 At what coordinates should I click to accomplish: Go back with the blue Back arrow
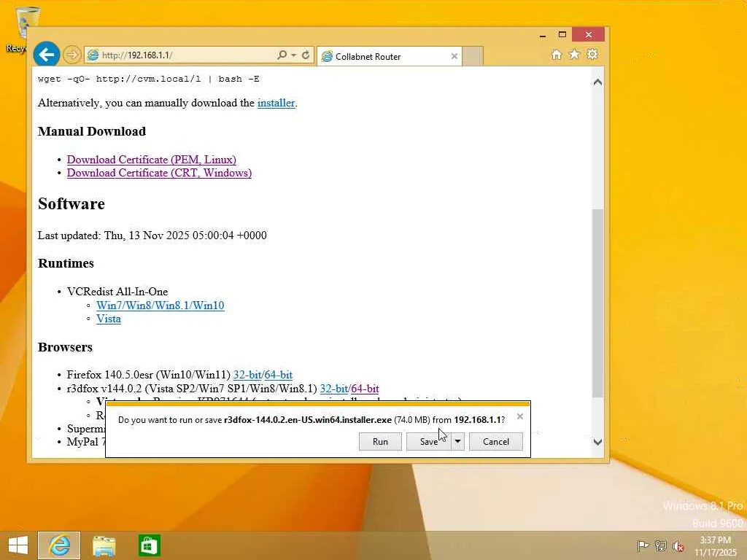(x=46, y=55)
